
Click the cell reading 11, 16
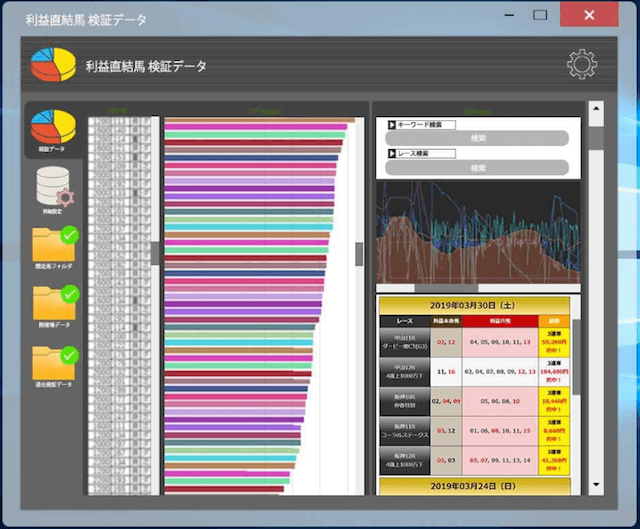coord(446,372)
